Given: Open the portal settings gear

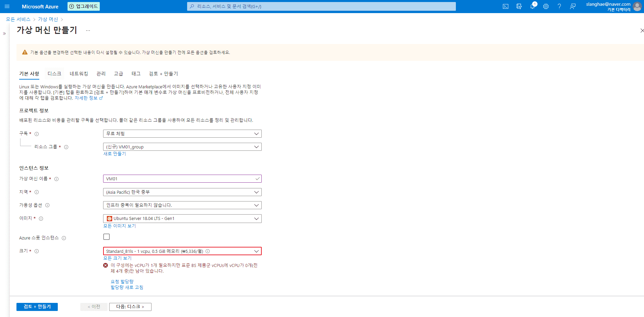Looking at the screenshot, I should click(546, 6).
